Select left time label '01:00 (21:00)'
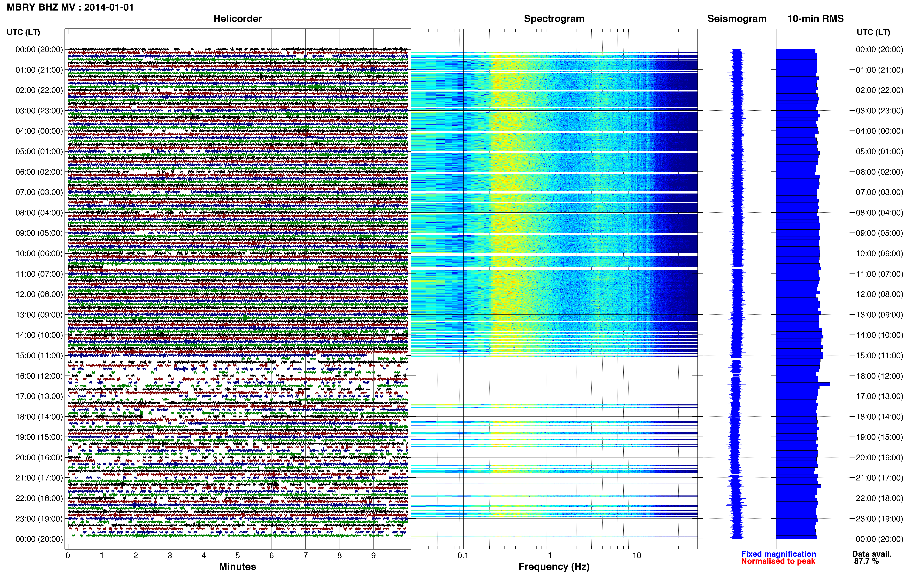Image resolution: width=924 pixels, height=578 pixels. (x=39, y=70)
